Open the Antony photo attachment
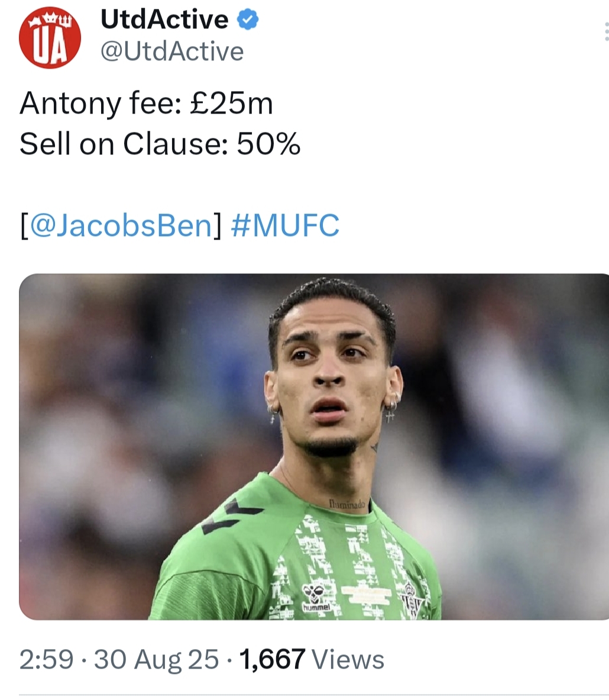 tap(314, 446)
